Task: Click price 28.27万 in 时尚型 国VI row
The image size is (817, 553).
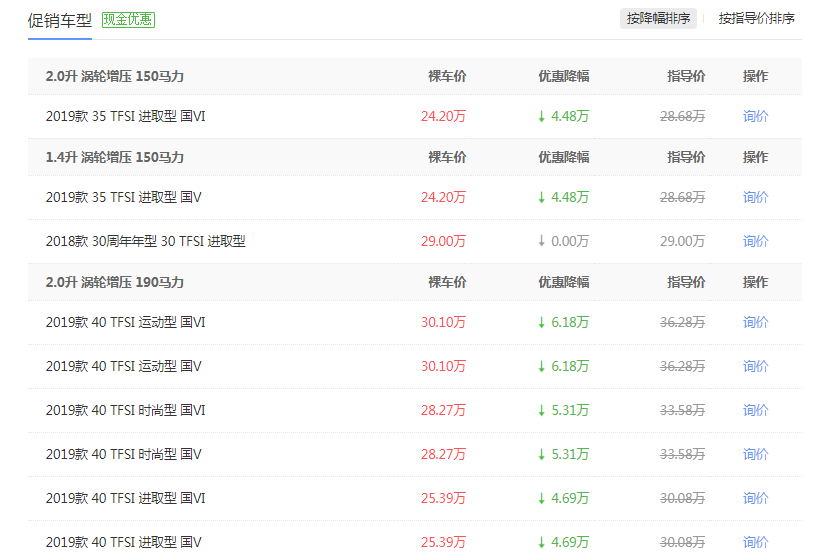Action: 443,411
